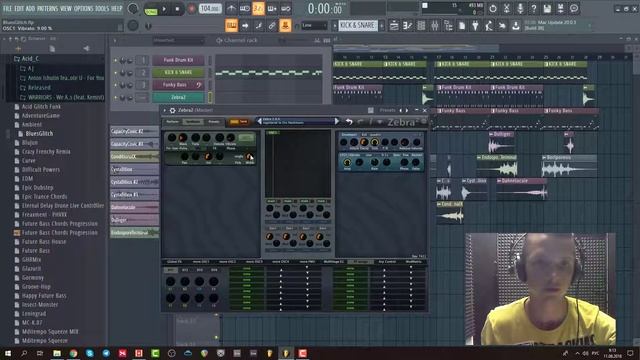Select the Dahmetacute sample in picker list
Screen dimensions: 640x360
134,207
